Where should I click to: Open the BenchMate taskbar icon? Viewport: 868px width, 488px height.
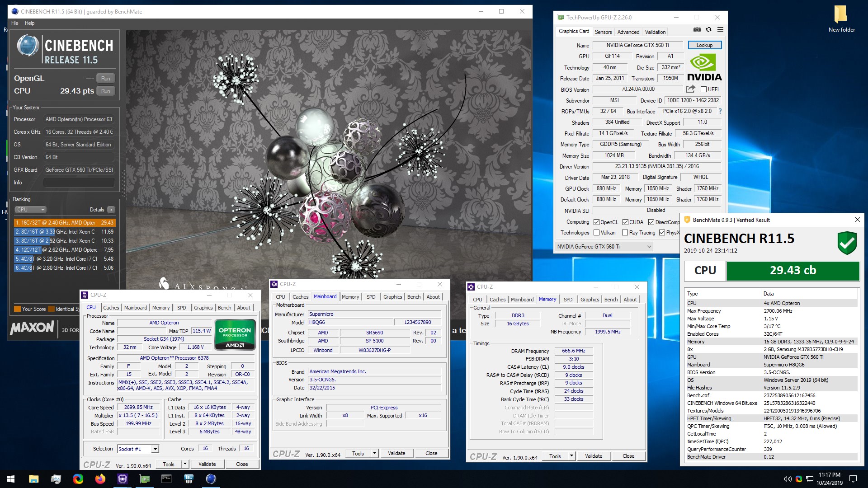point(189,479)
